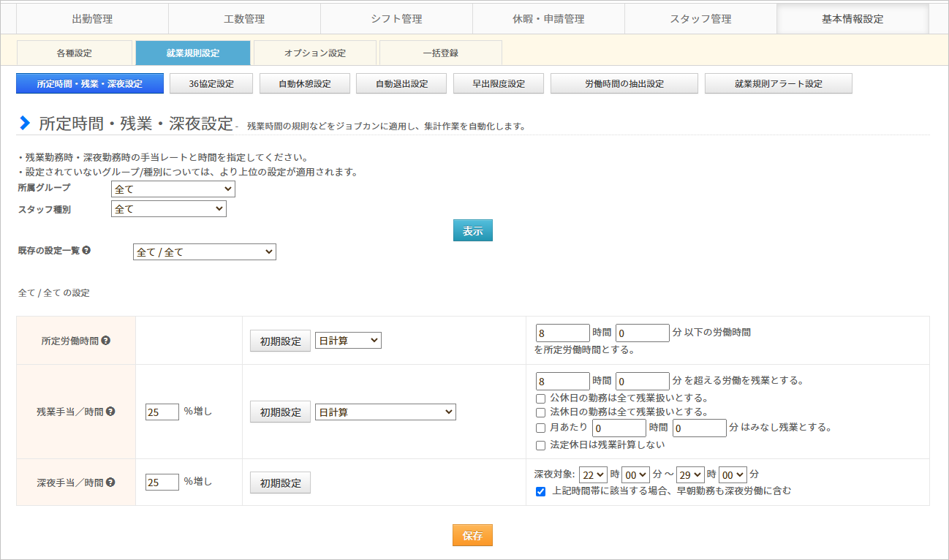Click 初期設定 button in 深夜手当 row

280,483
